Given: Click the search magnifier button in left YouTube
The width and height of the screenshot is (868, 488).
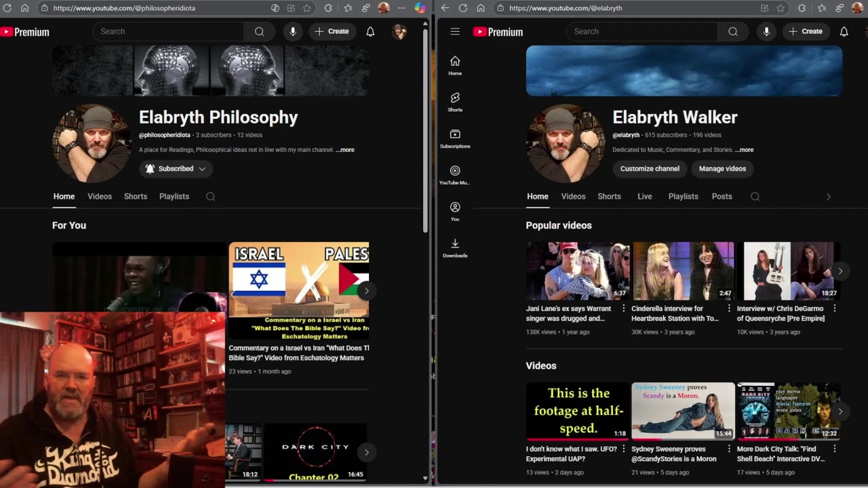Looking at the screenshot, I should tap(259, 31).
